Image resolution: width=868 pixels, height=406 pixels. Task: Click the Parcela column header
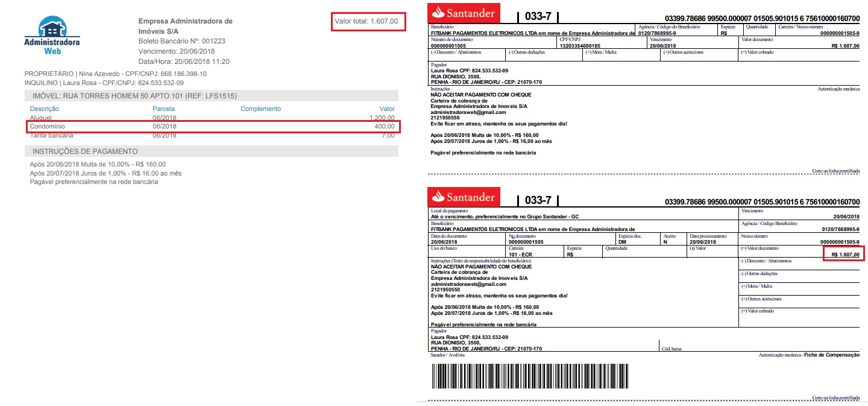(x=163, y=109)
